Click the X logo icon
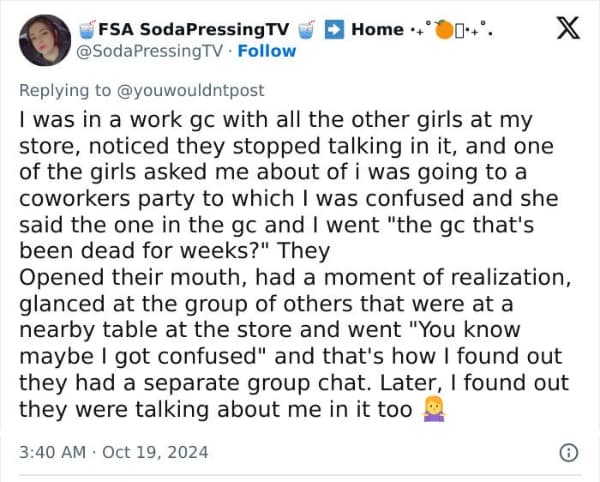600x482 pixels. point(567,32)
